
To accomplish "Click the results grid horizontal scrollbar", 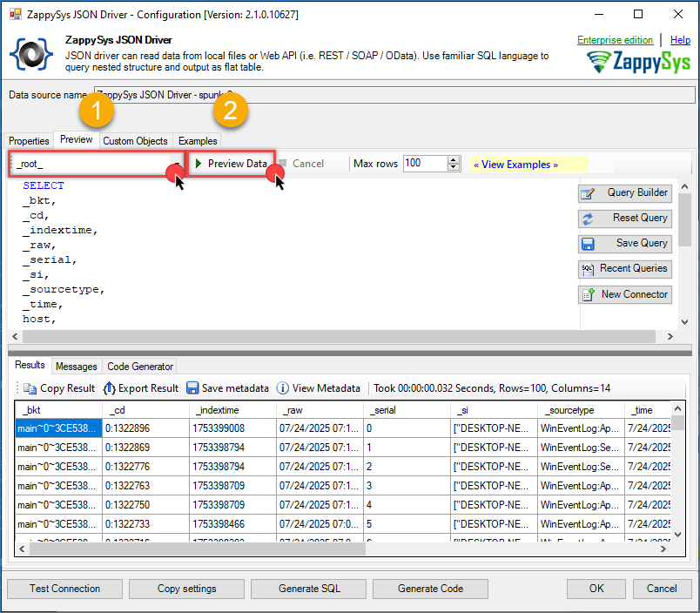I will click(198, 549).
